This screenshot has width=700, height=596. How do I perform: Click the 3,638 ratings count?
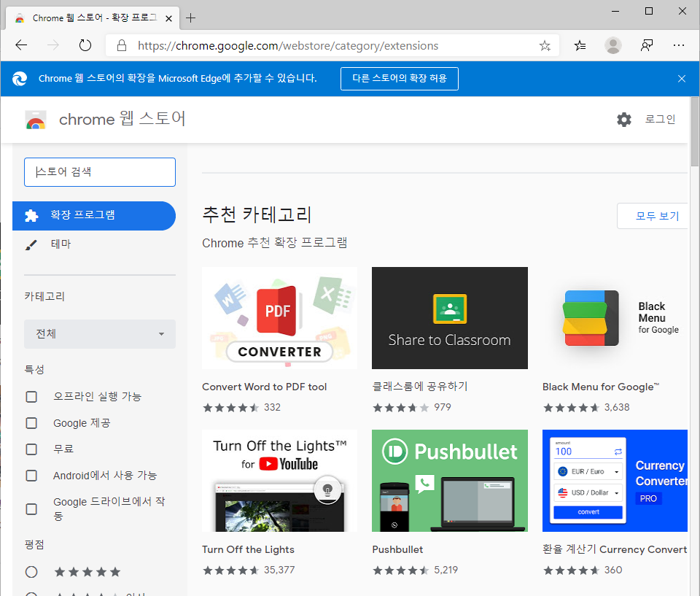[617, 408]
